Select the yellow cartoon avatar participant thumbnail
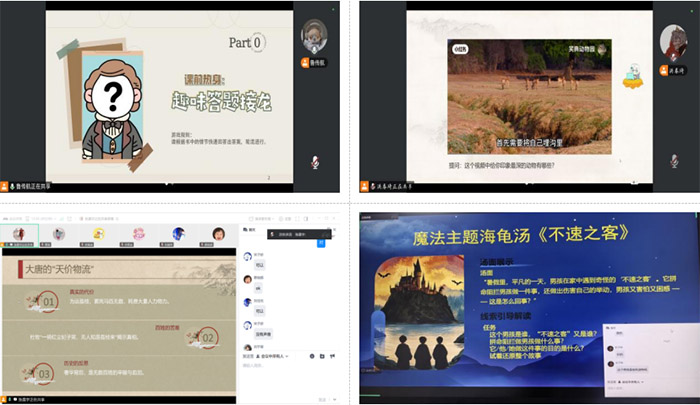The image size is (700, 405). point(99,233)
